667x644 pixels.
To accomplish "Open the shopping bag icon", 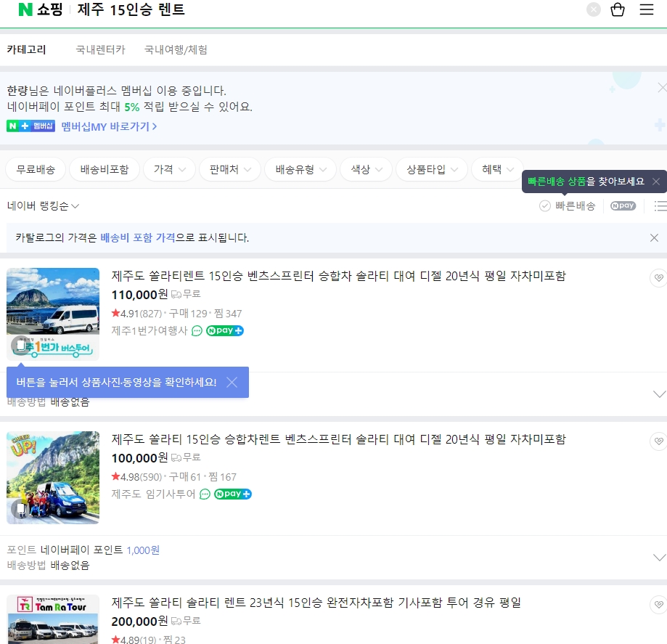I will 618,9.
